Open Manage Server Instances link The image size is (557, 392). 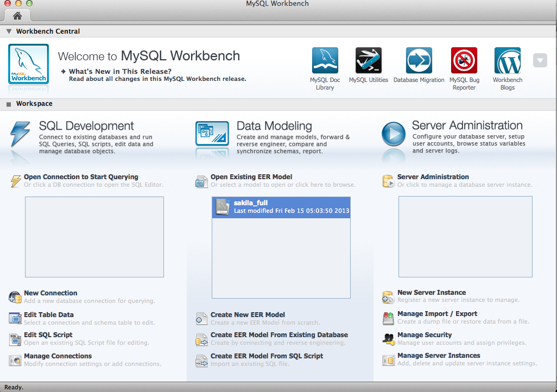tap(439, 356)
